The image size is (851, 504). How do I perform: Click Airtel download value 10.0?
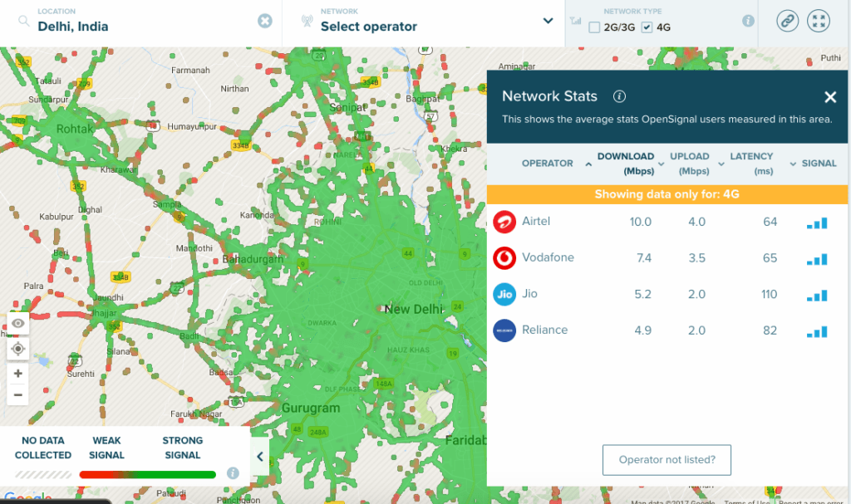(x=641, y=222)
